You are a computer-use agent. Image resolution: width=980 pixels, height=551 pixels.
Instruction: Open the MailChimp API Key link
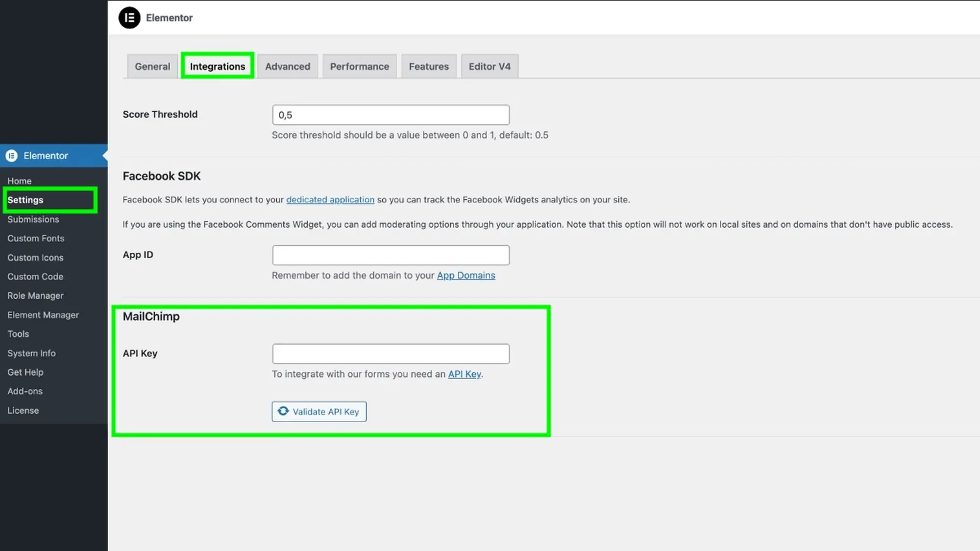click(465, 374)
